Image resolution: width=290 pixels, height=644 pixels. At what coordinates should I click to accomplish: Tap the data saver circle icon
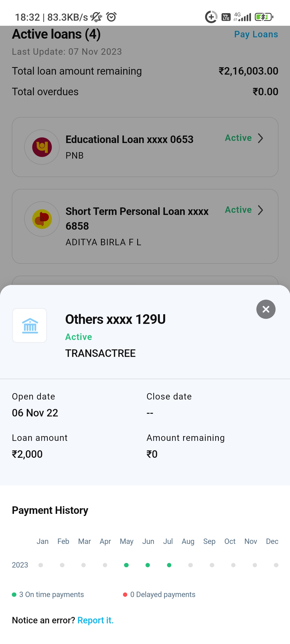pyautogui.click(x=211, y=17)
